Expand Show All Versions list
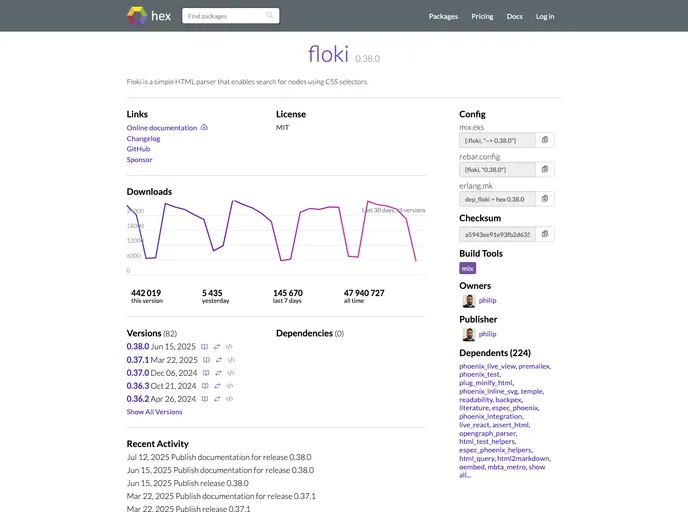The width and height of the screenshot is (688, 512). pos(154,412)
